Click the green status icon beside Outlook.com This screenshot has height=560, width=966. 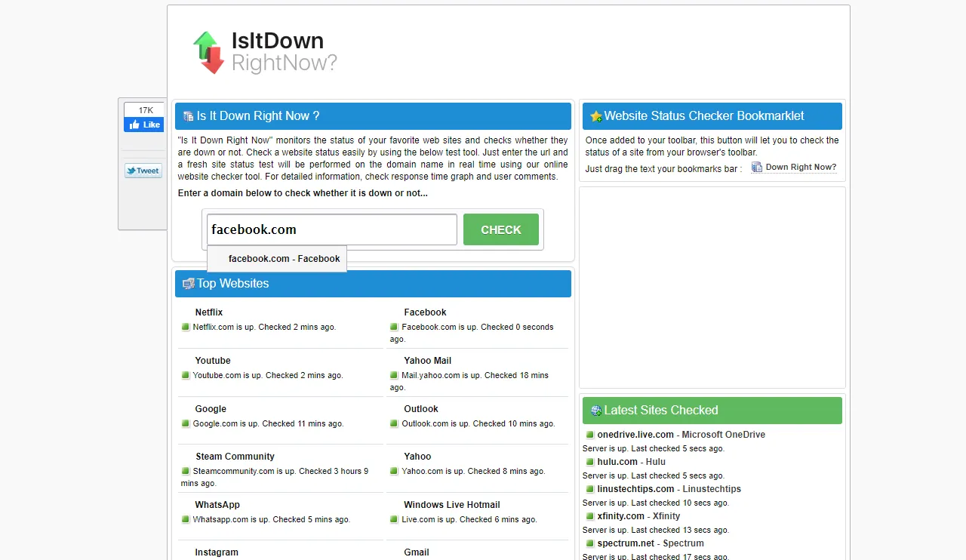pyautogui.click(x=394, y=423)
